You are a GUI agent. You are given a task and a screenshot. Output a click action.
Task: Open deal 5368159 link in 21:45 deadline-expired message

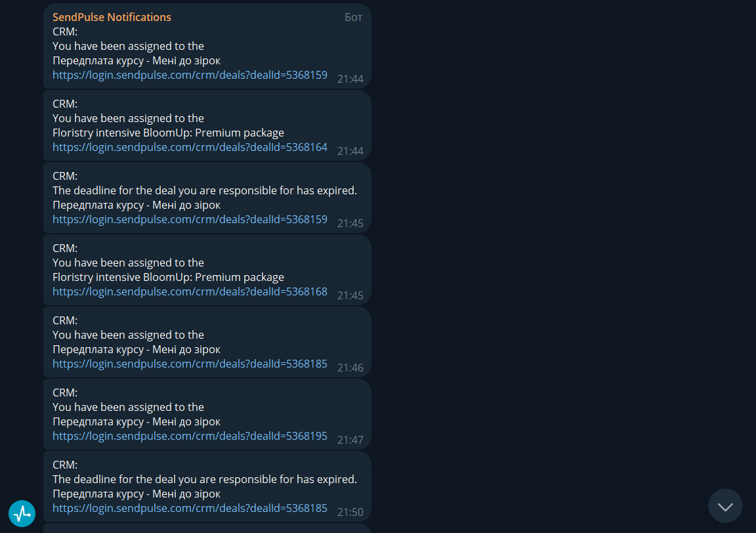190,219
